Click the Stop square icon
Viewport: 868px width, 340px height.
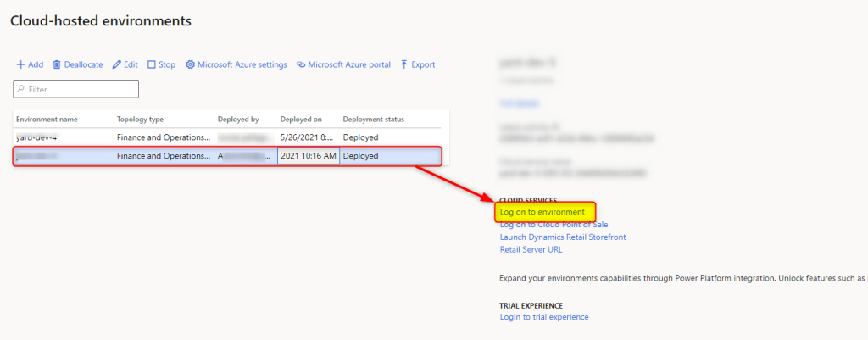(152, 64)
